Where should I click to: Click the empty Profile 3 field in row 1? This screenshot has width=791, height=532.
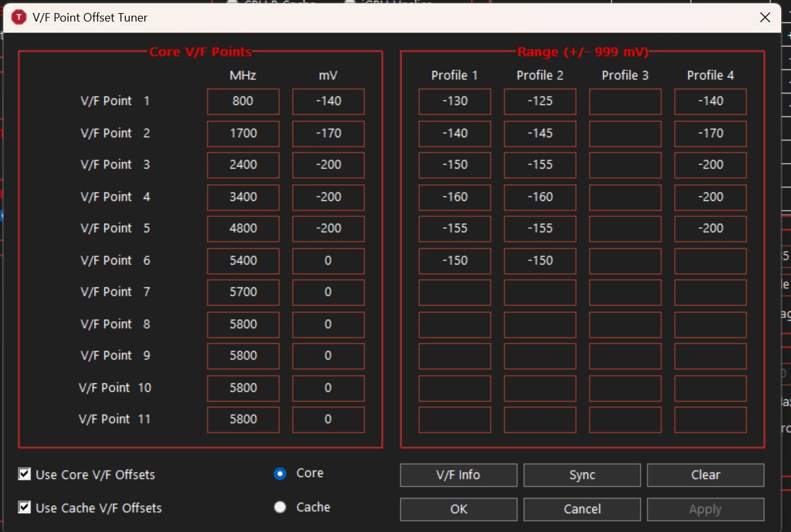[x=625, y=101]
